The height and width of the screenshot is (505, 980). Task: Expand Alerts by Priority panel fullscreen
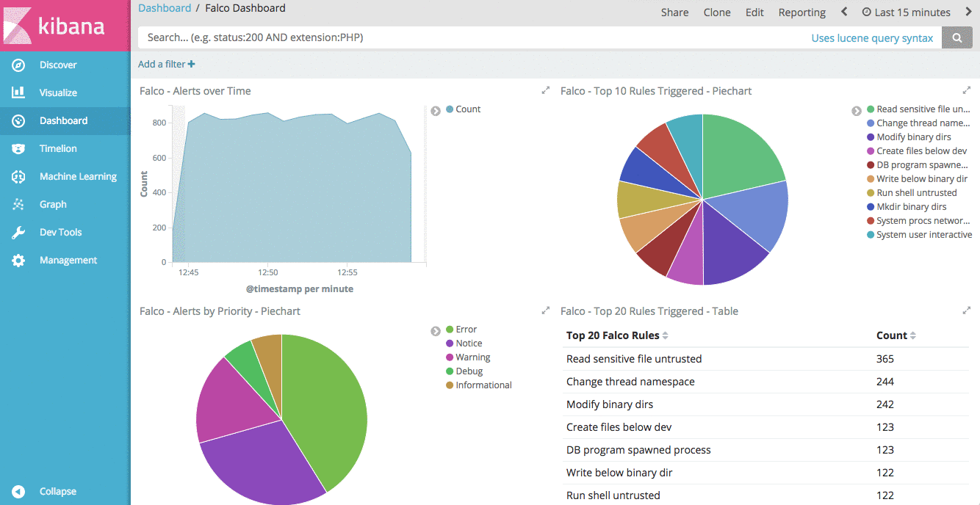pyautogui.click(x=546, y=310)
